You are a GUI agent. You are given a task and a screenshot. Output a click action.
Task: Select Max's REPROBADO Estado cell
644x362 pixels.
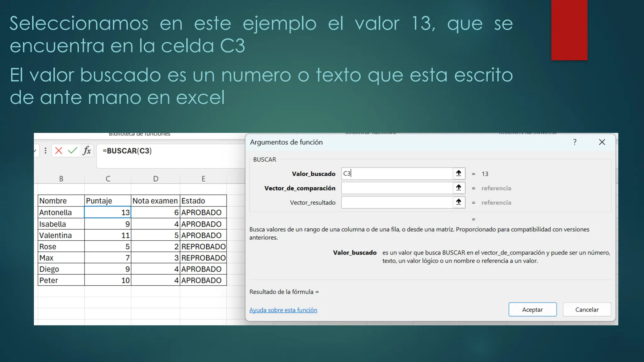tap(203, 258)
